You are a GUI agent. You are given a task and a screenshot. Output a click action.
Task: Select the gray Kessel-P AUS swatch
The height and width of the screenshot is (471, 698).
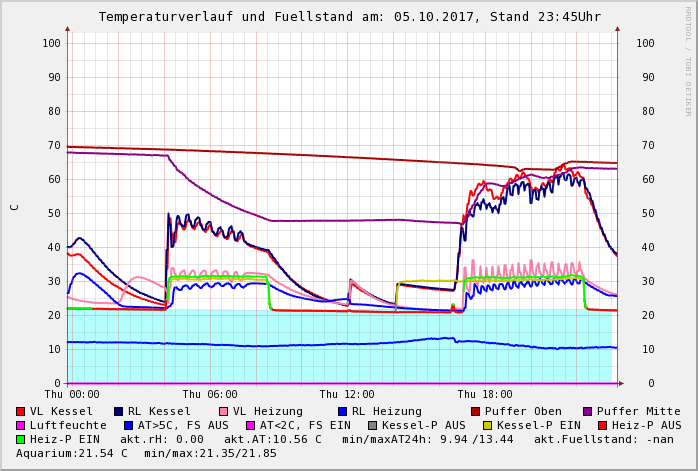372,425
